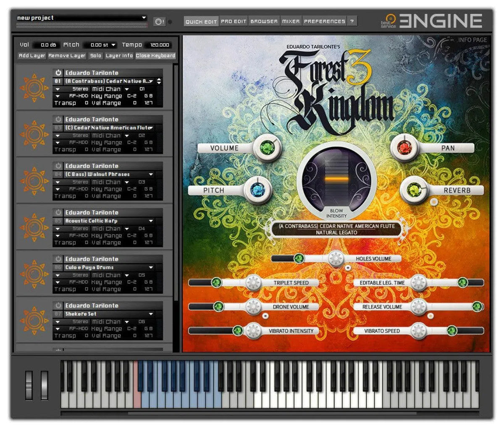The height and width of the screenshot is (428, 504).
Task: Switch to the Browser tab
Action: coord(264,21)
